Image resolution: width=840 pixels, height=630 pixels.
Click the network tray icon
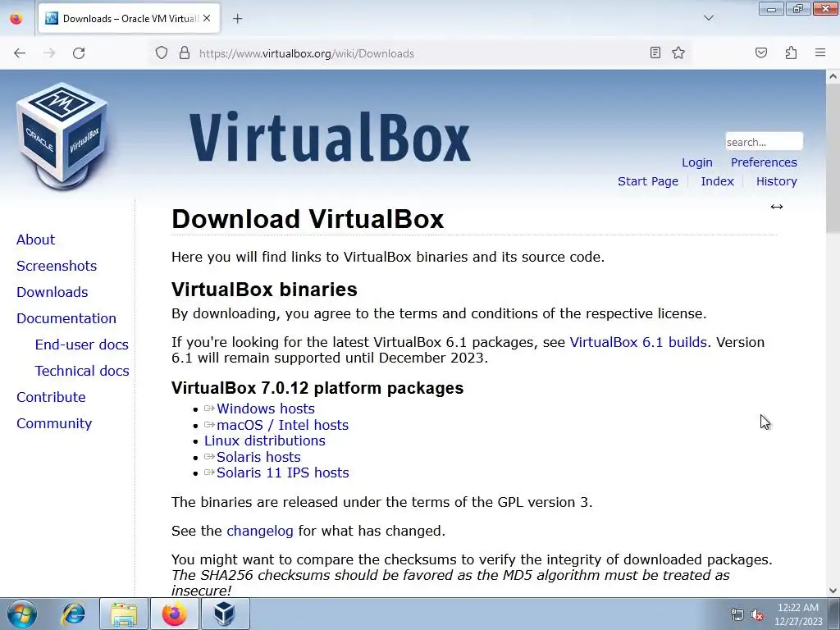click(x=737, y=614)
